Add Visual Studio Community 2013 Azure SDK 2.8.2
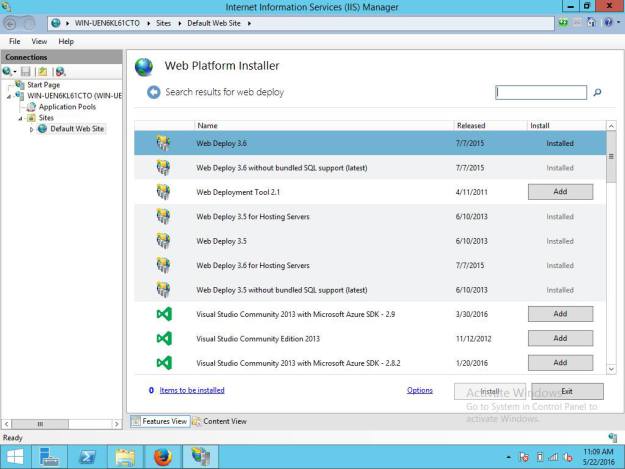Screen dimensions: 625x469 [x=560, y=363]
